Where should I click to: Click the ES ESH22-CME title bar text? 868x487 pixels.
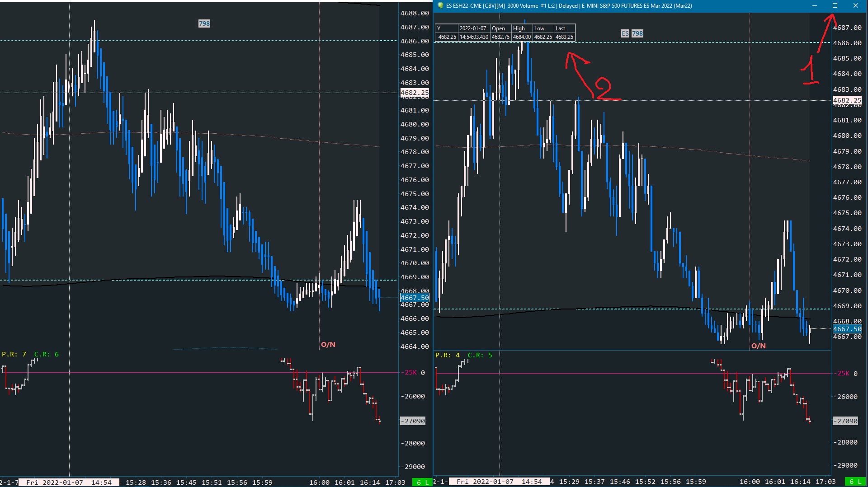pos(569,6)
